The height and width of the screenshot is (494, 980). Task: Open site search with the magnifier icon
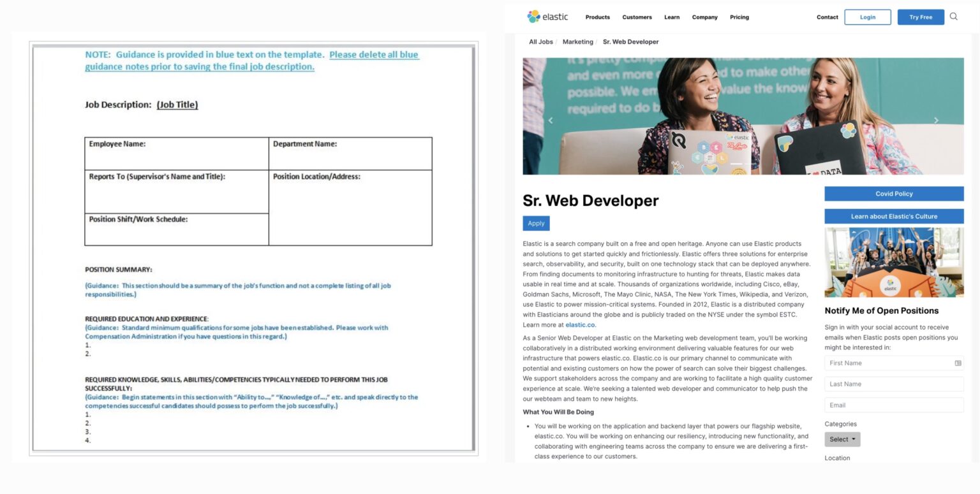pos(953,17)
